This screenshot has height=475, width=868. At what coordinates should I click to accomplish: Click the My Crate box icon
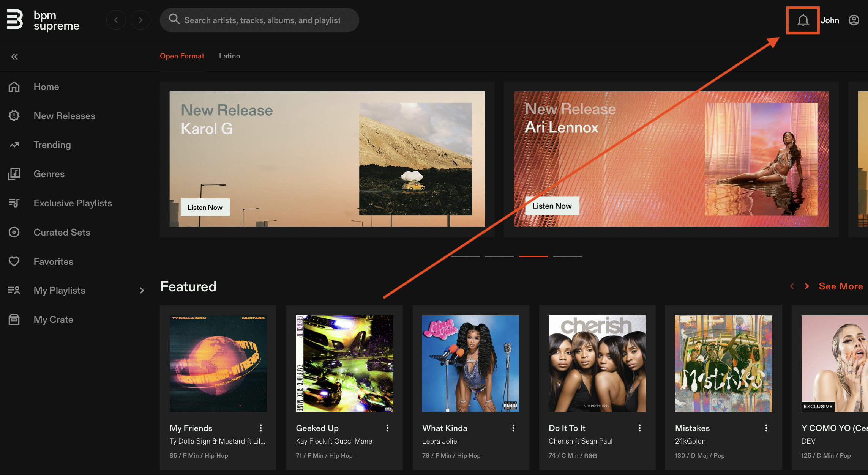[14, 319]
